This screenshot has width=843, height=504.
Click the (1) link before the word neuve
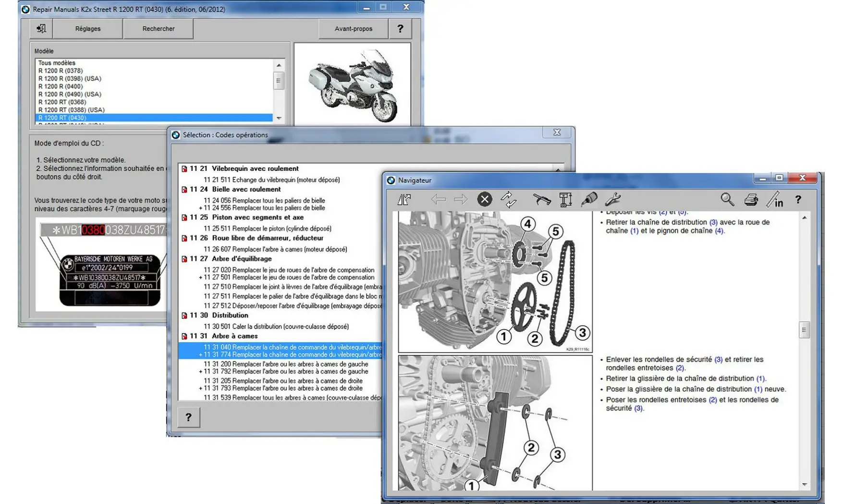tap(758, 389)
